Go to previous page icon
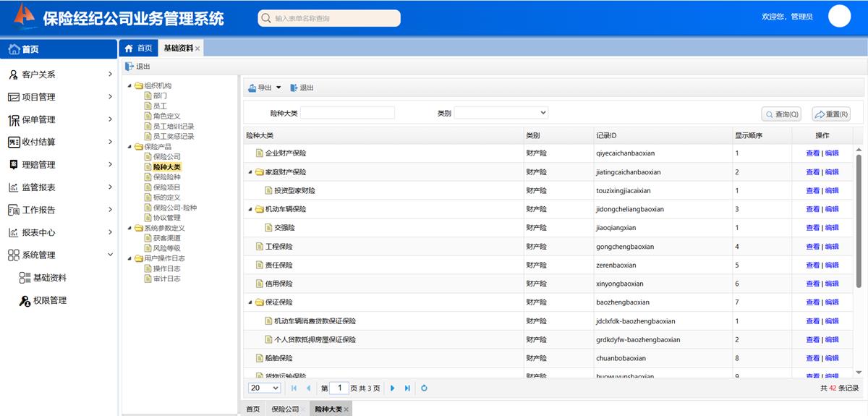The image size is (868, 416). pyautogui.click(x=308, y=389)
